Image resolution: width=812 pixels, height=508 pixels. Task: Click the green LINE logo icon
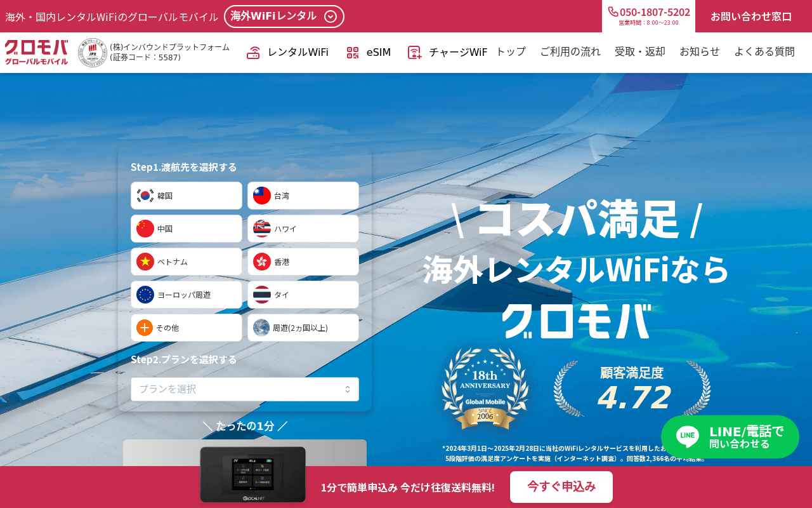click(x=688, y=437)
